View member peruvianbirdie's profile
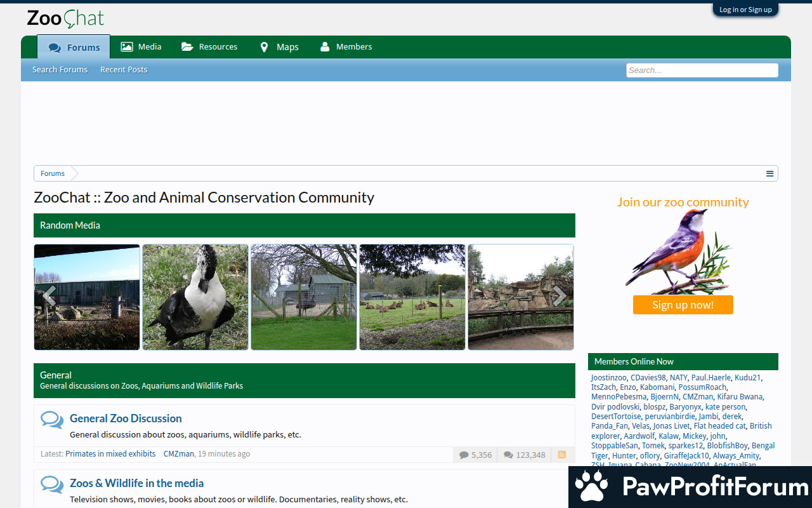 click(x=670, y=417)
